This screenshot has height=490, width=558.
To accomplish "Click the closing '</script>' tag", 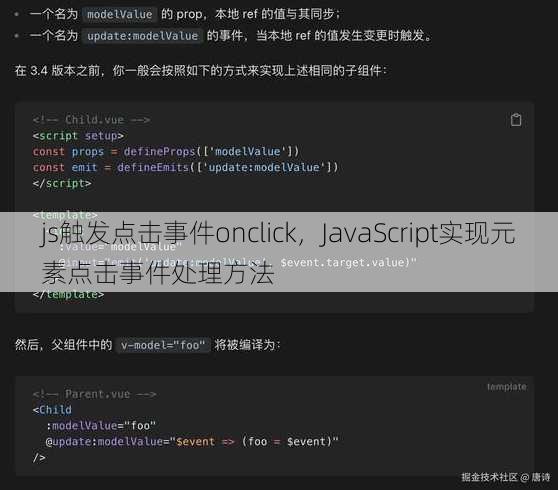I will pos(62,183).
